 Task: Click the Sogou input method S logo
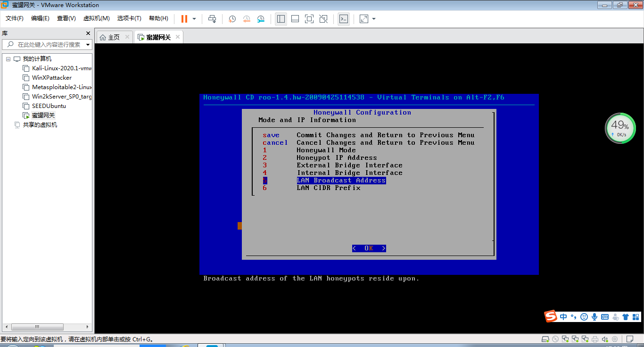click(551, 316)
